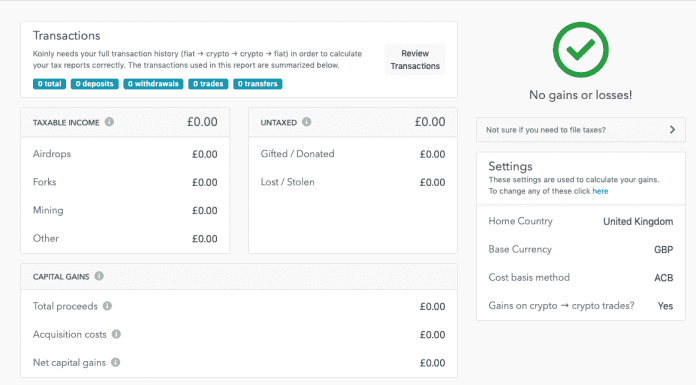Open the Review Transactions button

[415, 60]
